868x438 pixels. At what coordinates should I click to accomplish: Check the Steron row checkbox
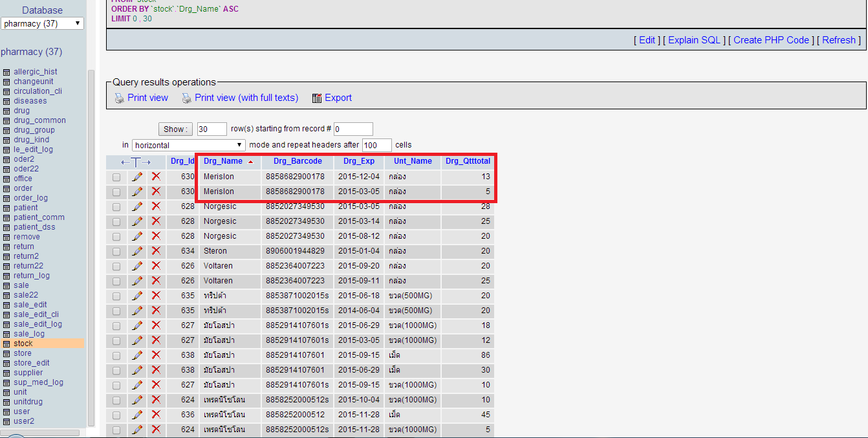click(116, 251)
